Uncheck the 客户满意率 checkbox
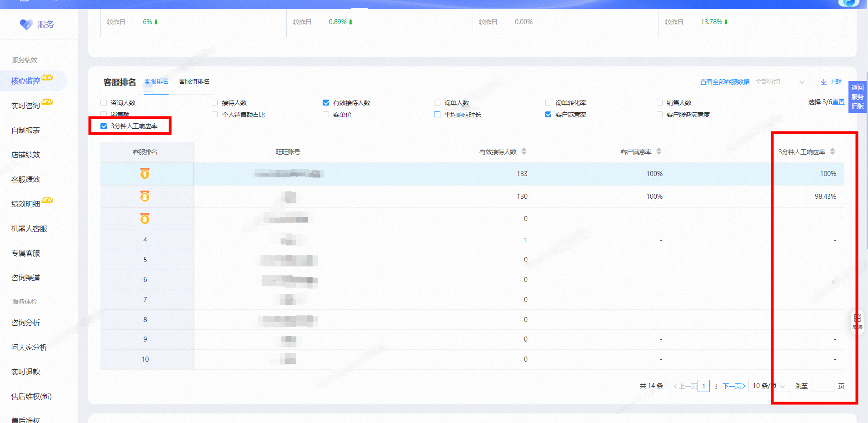This screenshot has height=423, width=868. click(549, 115)
